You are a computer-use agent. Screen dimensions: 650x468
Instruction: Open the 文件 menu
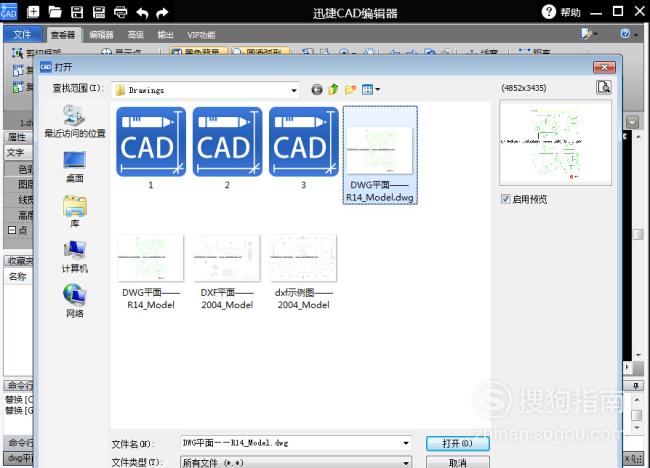click(x=22, y=34)
